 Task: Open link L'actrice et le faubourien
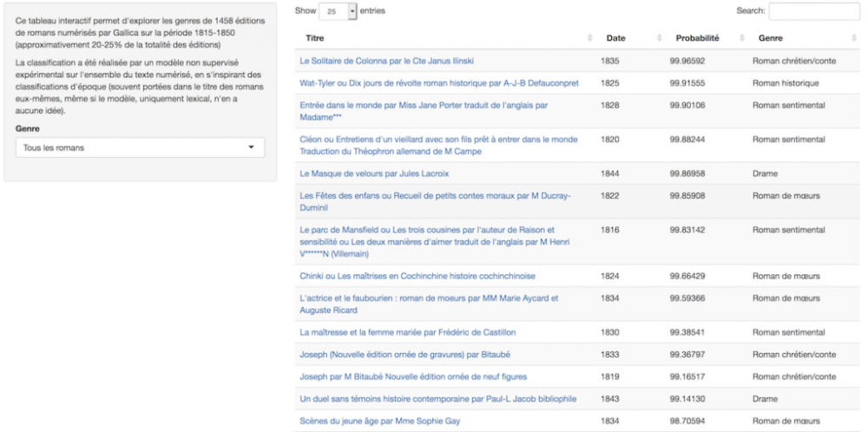[x=429, y=304]
